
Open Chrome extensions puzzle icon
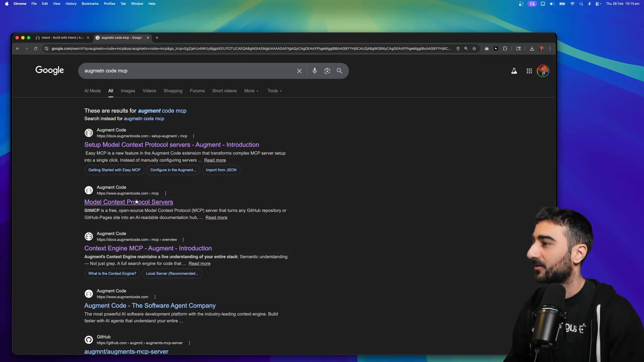tap(505, 48)
